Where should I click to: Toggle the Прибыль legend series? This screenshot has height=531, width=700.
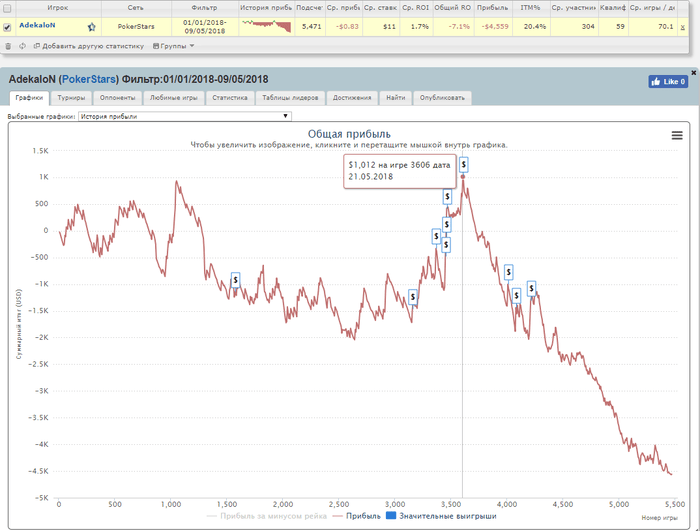[x=357, y=516]
